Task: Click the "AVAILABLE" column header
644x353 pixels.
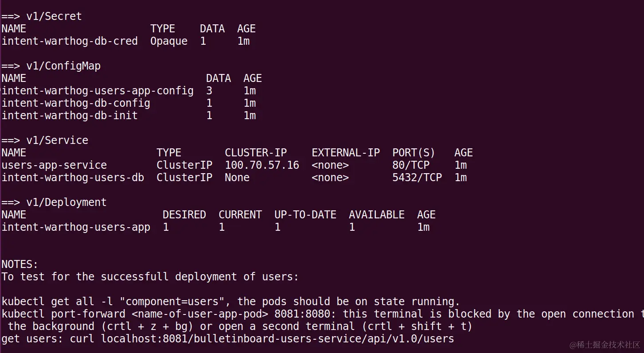Action: coord(377,215)
